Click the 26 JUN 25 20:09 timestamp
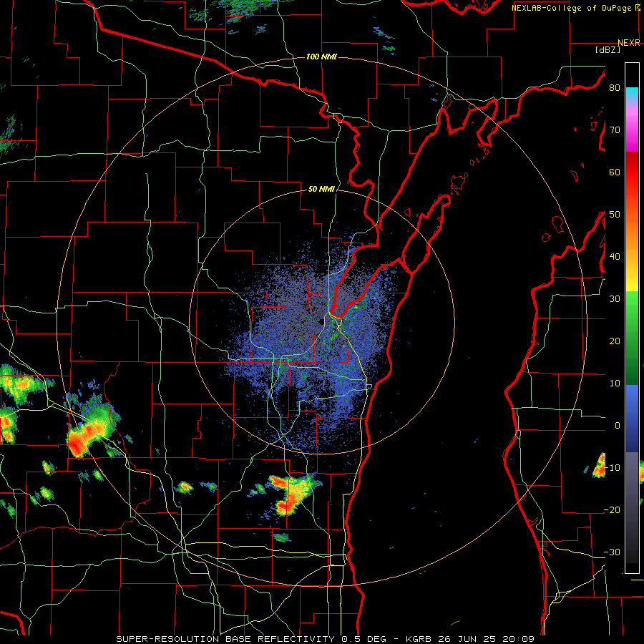Screen dimensions: 644x644 click(x=487, y=639)
